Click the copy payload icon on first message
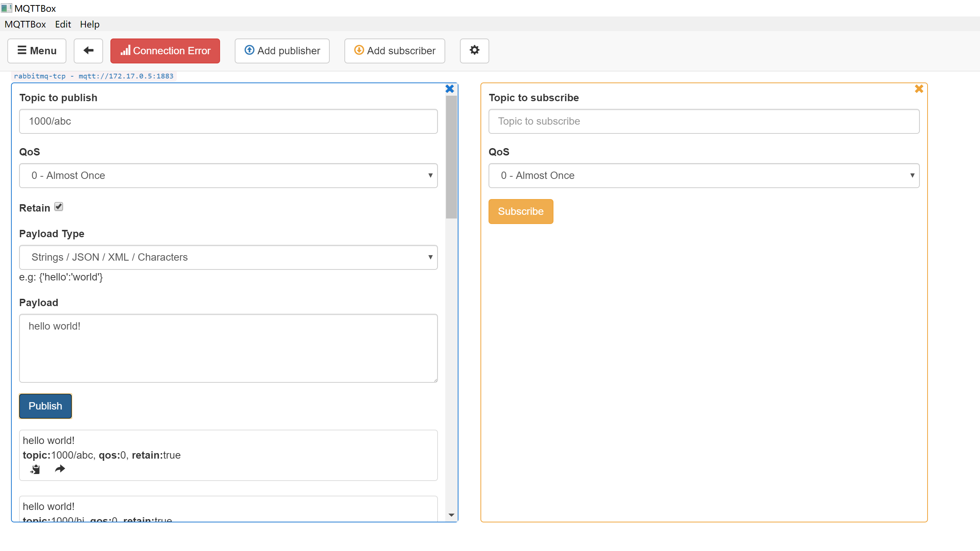Viewport: 980px width, 551px height. tap(35, 469)
